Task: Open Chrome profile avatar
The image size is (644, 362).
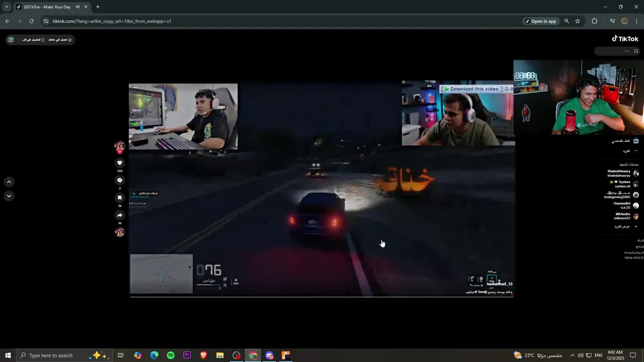Action: click(x=625, y=21)
